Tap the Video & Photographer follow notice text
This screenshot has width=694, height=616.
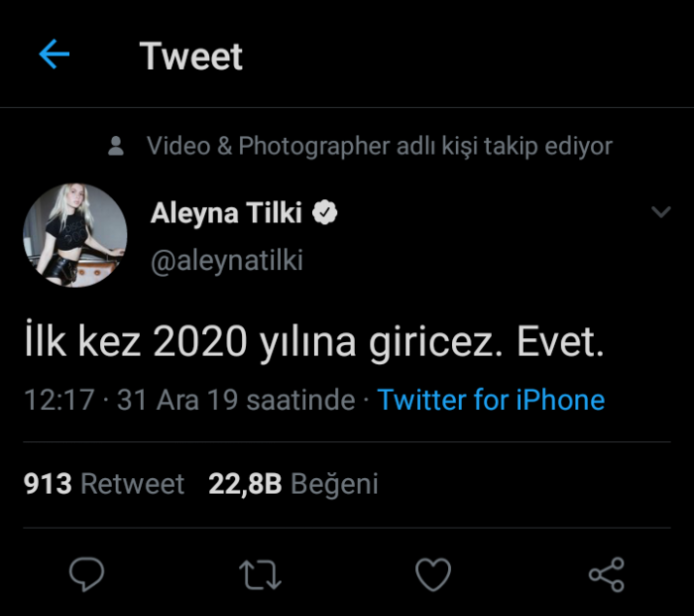point(380,147)
